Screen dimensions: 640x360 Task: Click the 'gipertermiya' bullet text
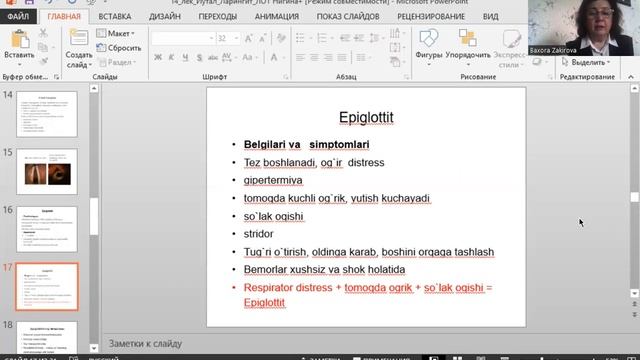(273, 180)
